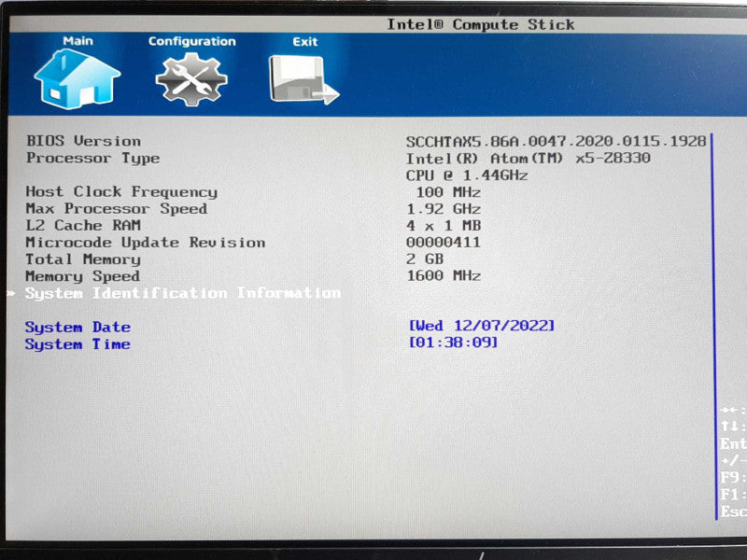Click the 1.92 GHz value
This screenshot has width=747, height=560.
444,209
